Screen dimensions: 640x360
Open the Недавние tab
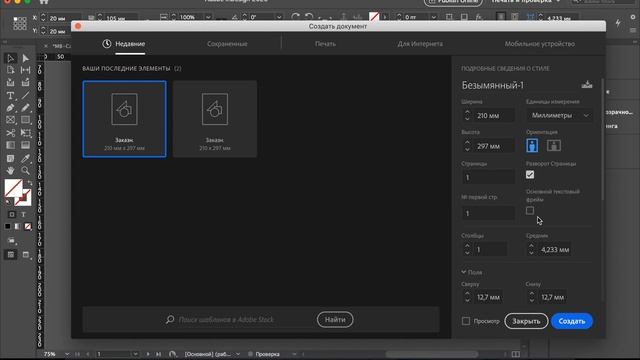(x=124, y=44)
